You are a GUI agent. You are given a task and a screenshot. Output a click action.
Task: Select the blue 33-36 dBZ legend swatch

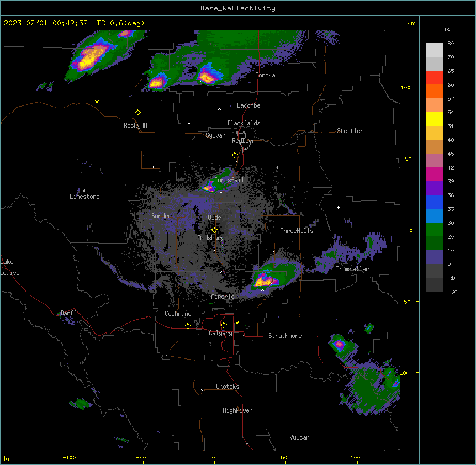[x=434, y=202]
